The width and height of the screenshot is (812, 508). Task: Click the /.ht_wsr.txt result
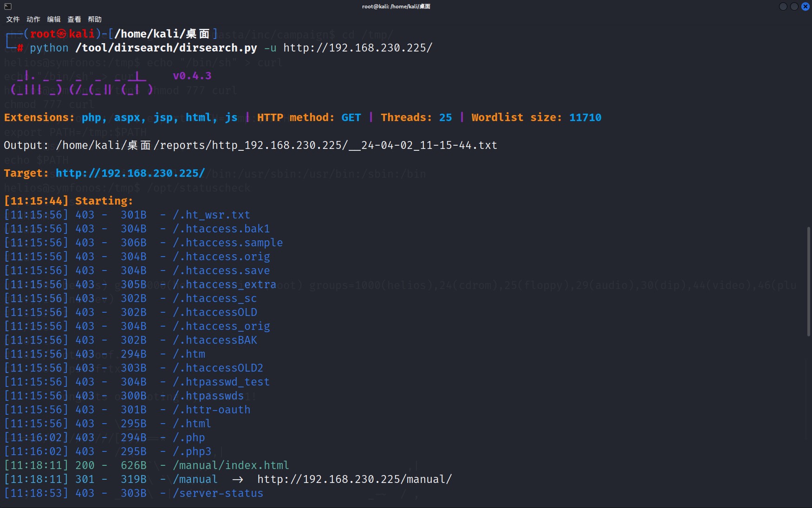(x=211, y=215)
